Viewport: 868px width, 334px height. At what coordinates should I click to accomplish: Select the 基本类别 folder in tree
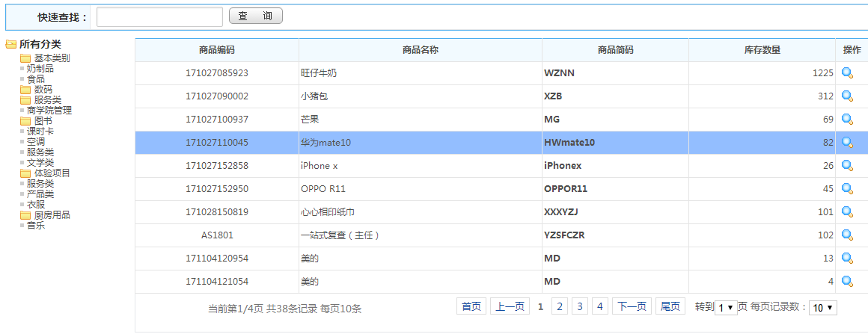pyautogui.click(x=51, y=58)
